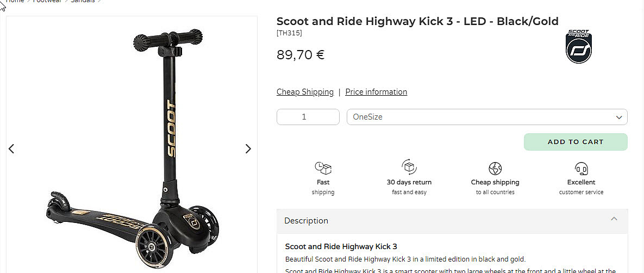Click the Fast shipping clock-and-box icon

point(323,168)
